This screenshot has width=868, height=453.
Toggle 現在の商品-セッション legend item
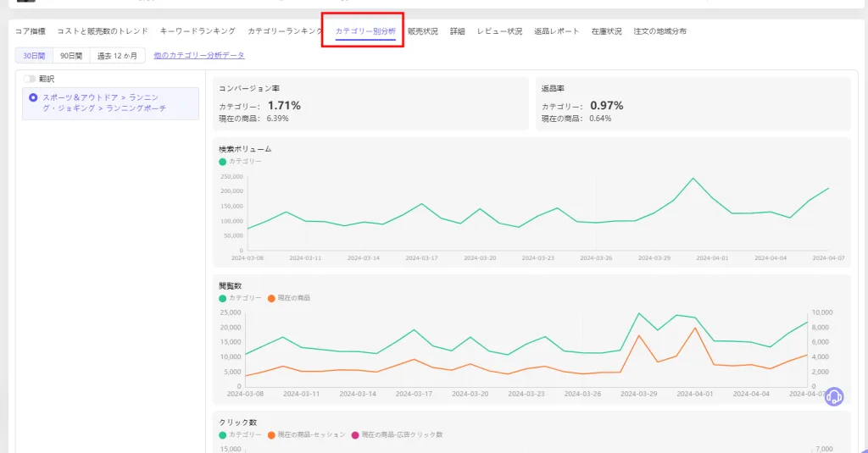[306, 435]
